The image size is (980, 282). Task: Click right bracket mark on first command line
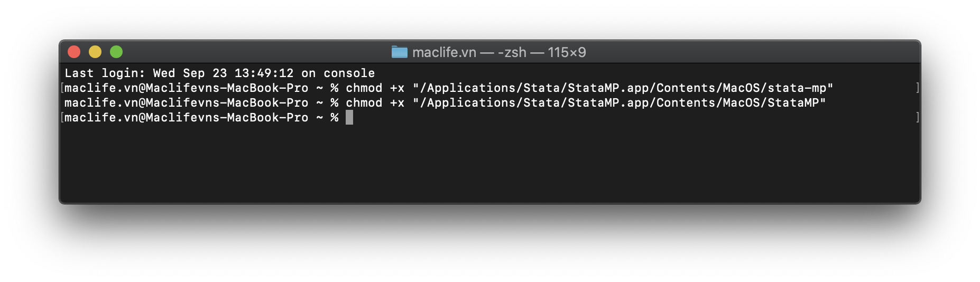pos(918,88)
